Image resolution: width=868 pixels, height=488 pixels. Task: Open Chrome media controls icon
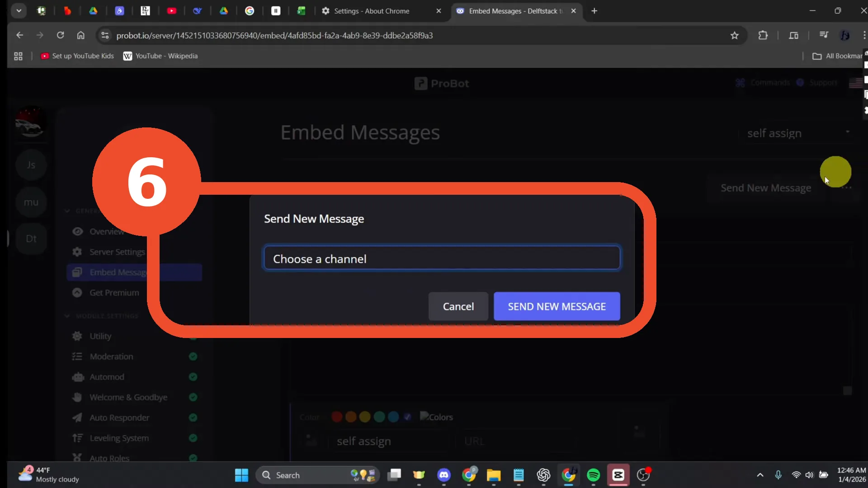[x=824, y=35]
